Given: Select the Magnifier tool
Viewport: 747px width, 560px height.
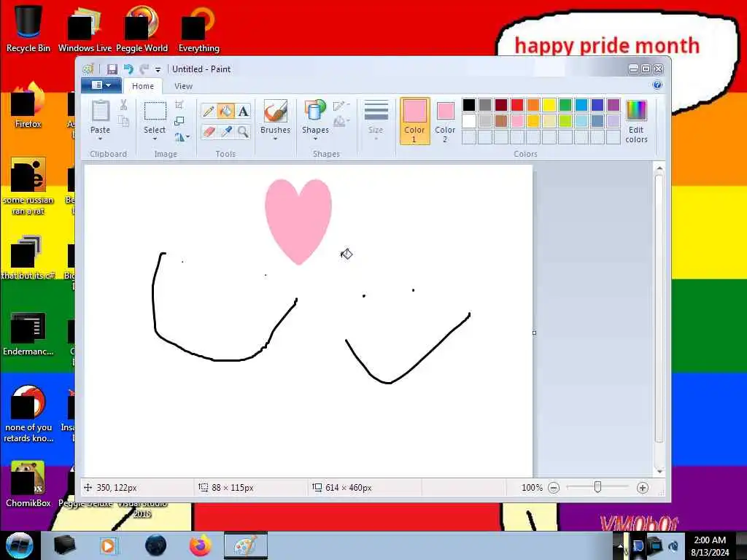Looking at the screenshot, I should [x=243, y=131].
